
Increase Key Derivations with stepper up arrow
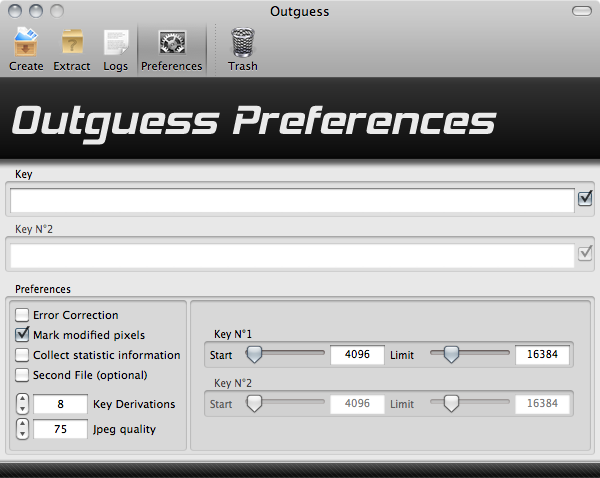click(x=23, y=399)
